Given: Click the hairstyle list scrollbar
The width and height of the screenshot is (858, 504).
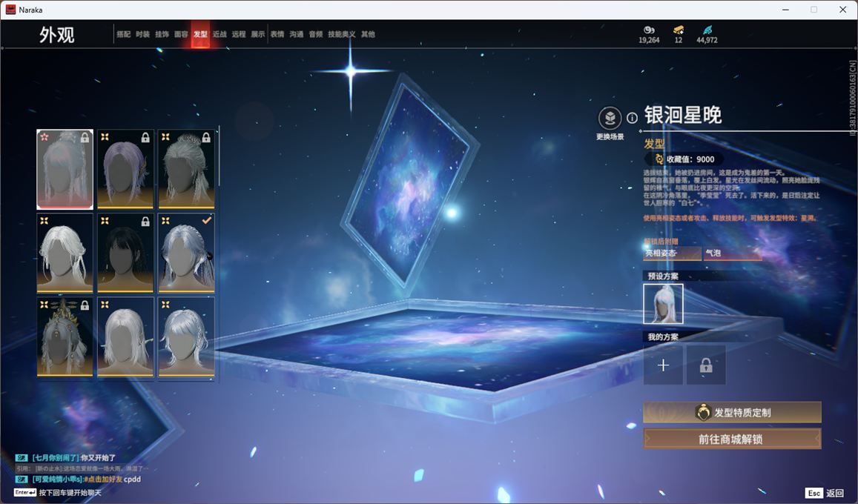Looking at the screenshot, I should [x=219, y=156].
